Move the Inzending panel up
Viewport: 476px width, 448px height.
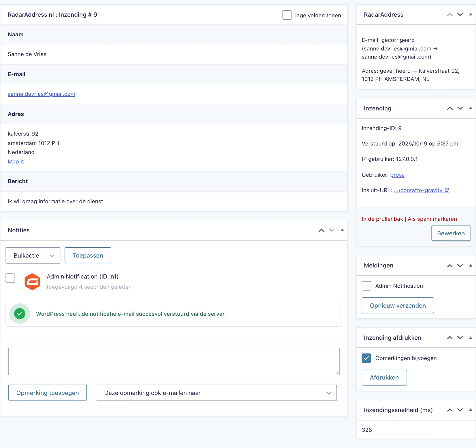pyautogui.click(x=450, y=108)
